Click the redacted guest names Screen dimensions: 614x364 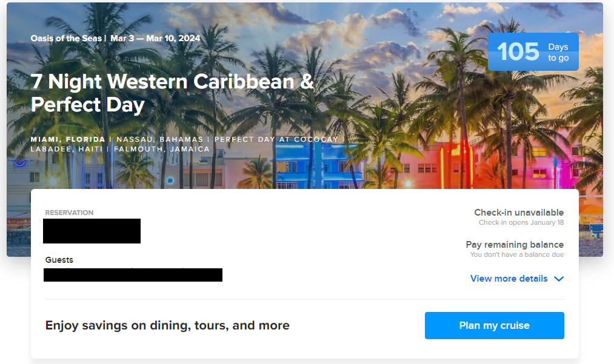tap(133, 275)
